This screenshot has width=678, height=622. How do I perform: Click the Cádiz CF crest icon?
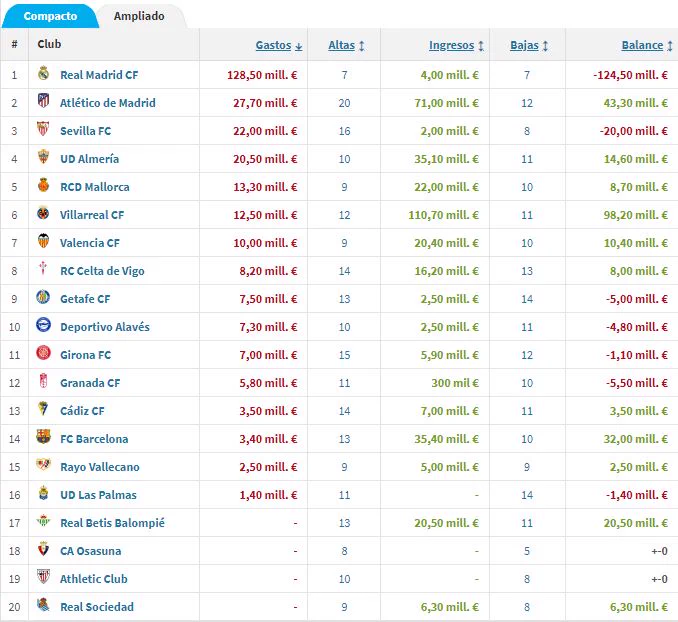pyautogui.click(x=43, y=408)
